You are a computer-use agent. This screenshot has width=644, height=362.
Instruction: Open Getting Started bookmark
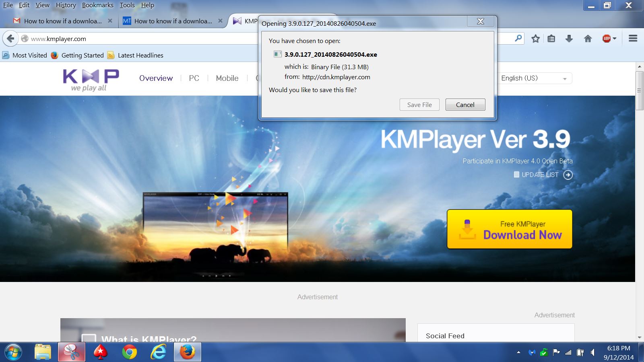(77, 56)
